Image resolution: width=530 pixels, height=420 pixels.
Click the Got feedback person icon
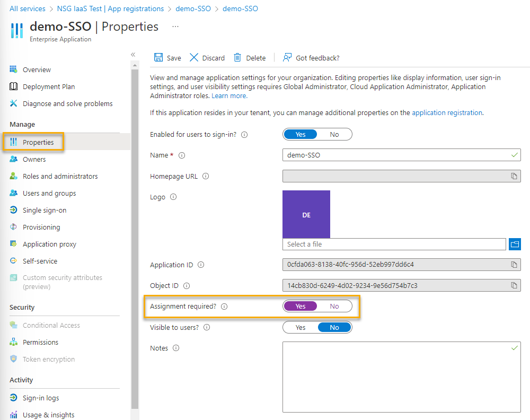[287, 58]
